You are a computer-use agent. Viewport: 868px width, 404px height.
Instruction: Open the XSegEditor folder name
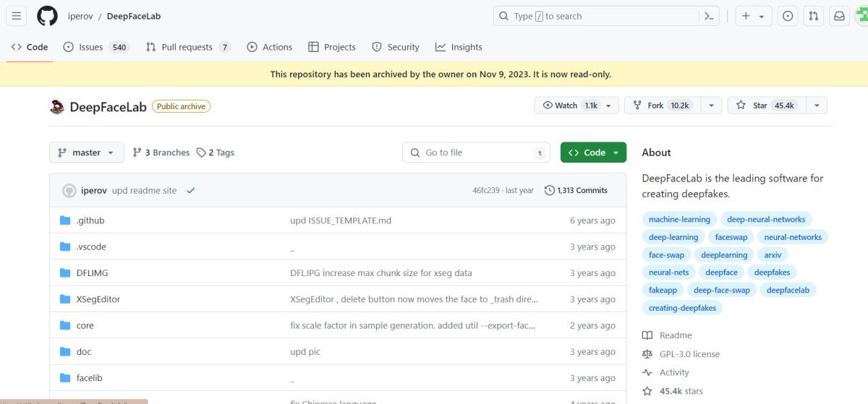(x=98, y=299)
